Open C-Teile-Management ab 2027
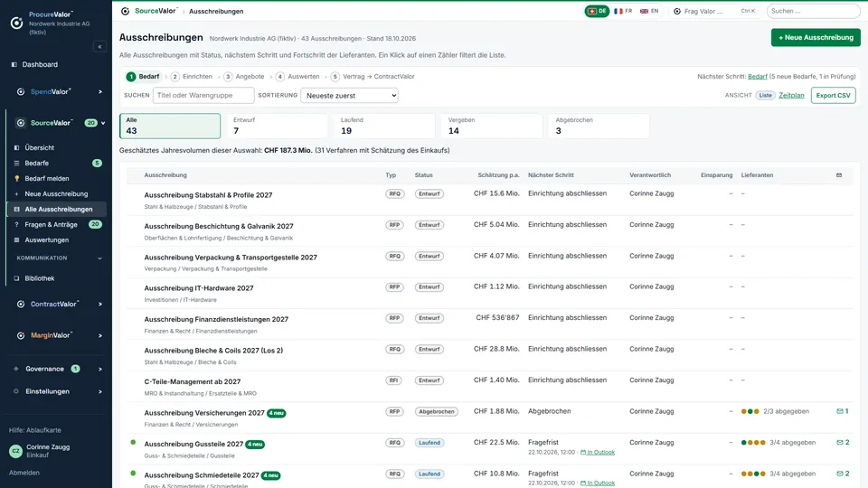 pos(192,381)
